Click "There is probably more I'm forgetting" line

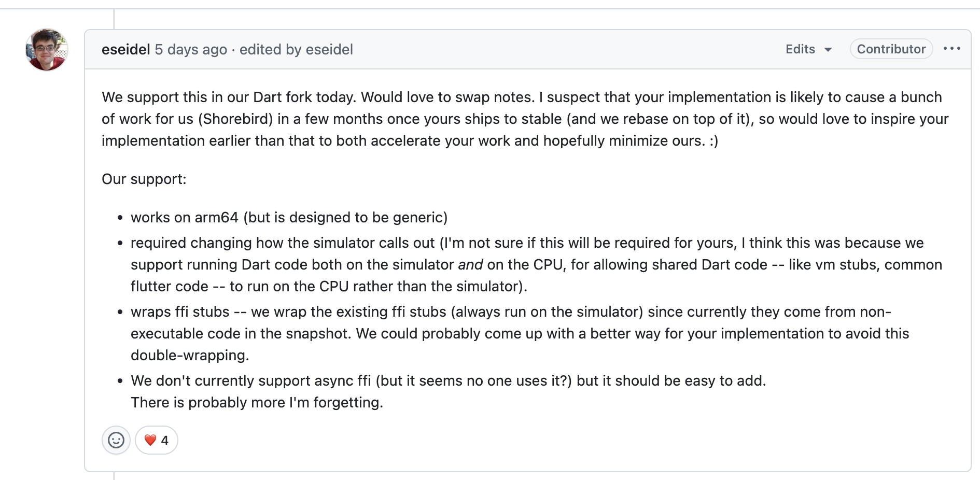pos(257,402)
